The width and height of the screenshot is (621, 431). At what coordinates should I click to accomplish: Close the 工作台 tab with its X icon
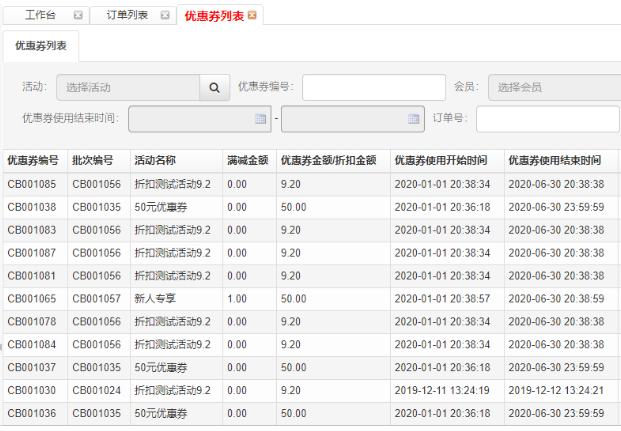click(78, 15)
